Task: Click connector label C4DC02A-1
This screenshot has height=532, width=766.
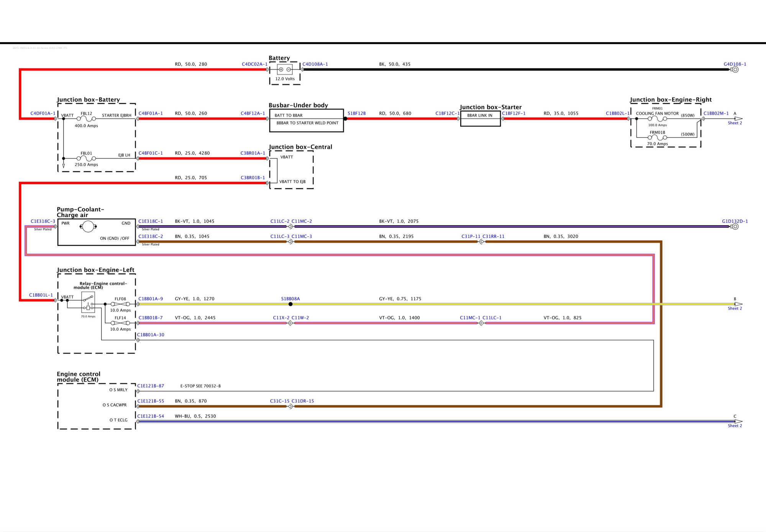Action: (254, 64)
